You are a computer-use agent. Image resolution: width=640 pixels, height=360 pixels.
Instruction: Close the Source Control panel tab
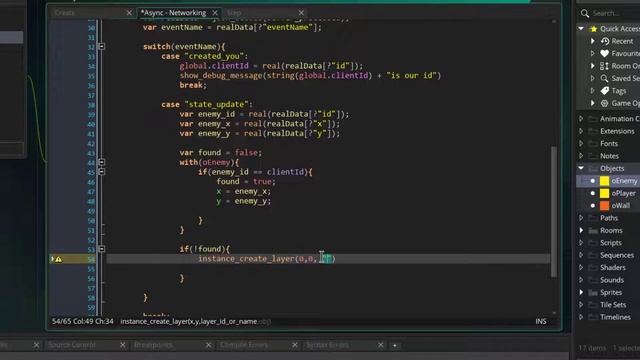(x=122, y=345)
